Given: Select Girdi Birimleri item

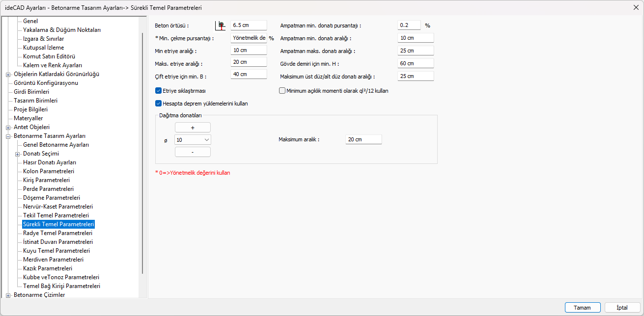Looking at the screenshot, I should coord(31,92).
